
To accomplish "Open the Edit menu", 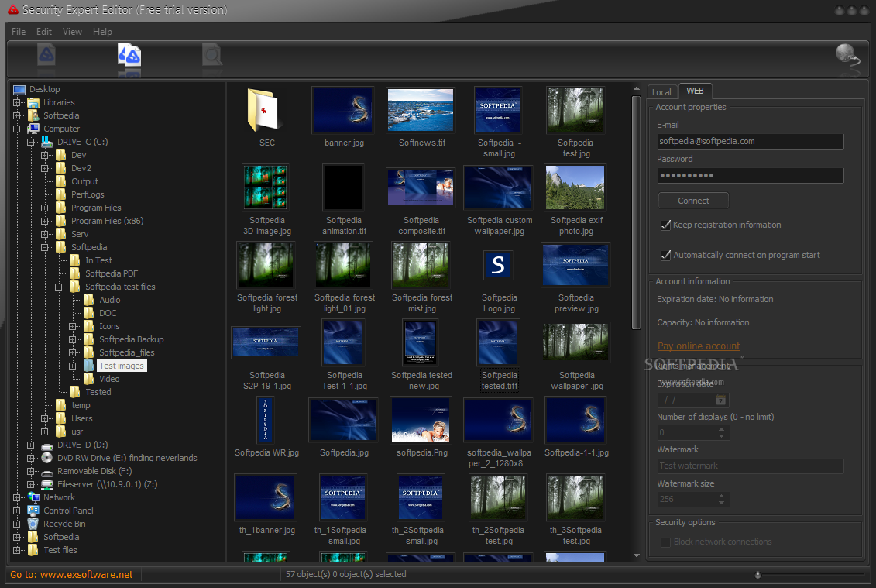I will [x=44, y=32].
